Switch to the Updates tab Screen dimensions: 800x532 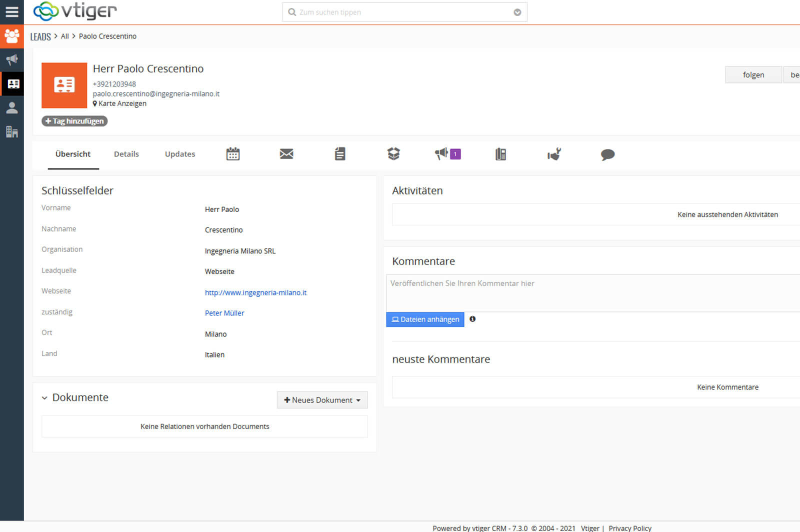pos(180,154)
